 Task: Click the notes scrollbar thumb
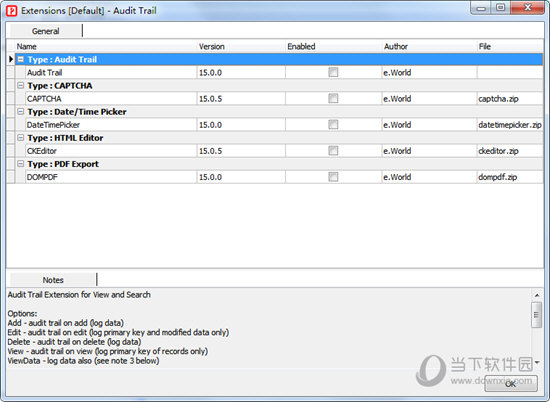click(537, 314)
